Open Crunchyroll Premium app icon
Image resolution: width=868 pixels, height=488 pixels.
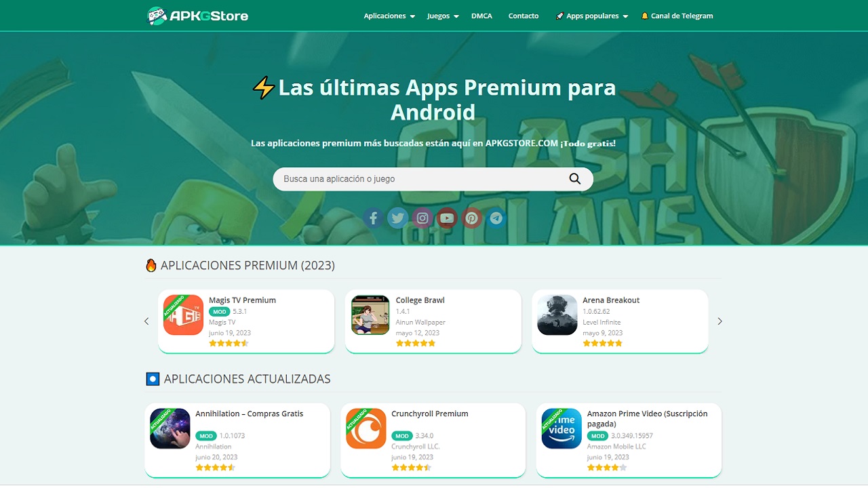pos(366,428)
